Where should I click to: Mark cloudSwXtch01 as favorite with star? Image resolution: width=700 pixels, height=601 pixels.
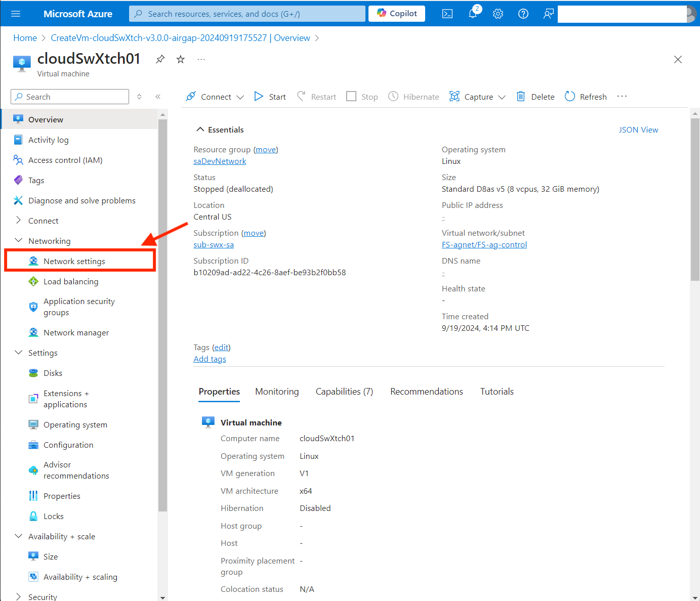click(x=180, y=59)
